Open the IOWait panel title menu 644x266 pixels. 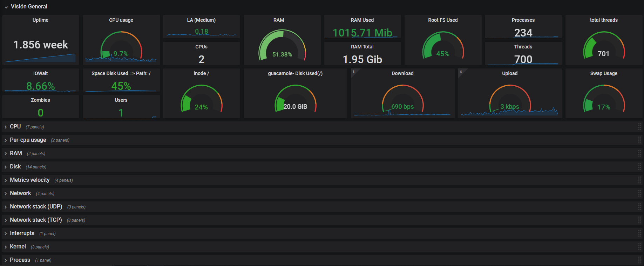[x=41, y=73]
